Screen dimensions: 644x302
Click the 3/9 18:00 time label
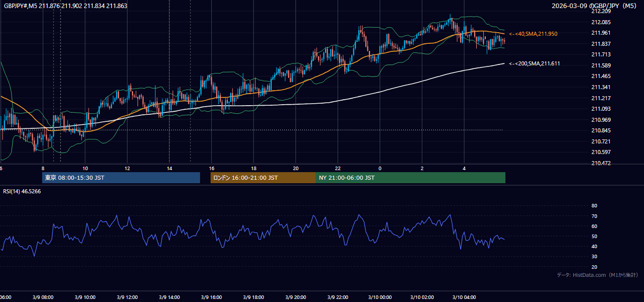click(253, 297)
